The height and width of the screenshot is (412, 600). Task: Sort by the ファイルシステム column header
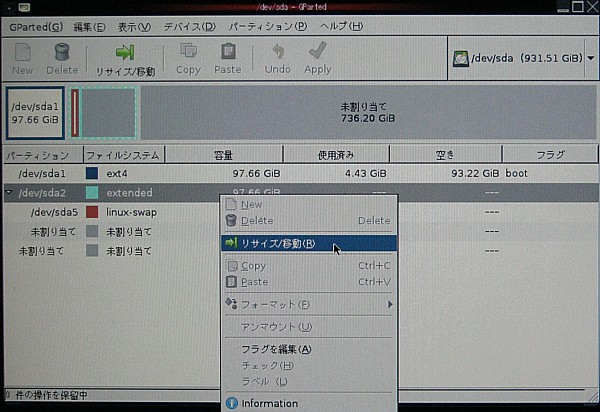(124, 155)
